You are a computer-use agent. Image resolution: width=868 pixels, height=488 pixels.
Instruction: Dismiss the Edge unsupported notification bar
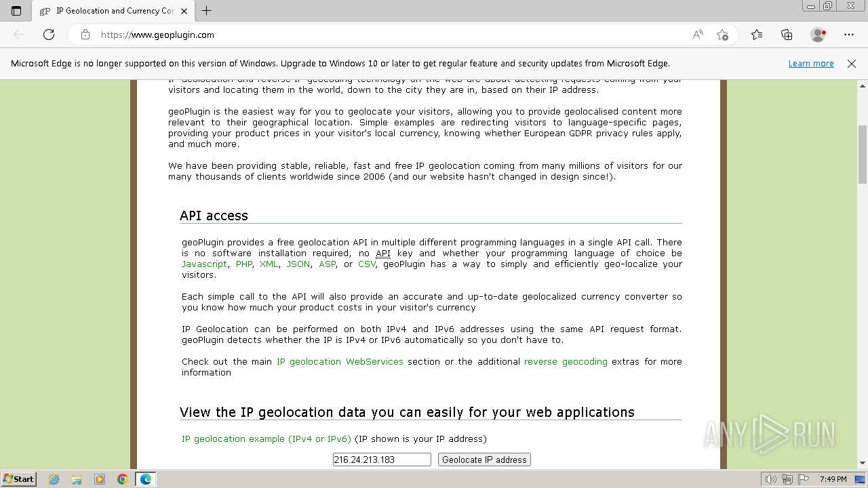(x=852, y=64)
